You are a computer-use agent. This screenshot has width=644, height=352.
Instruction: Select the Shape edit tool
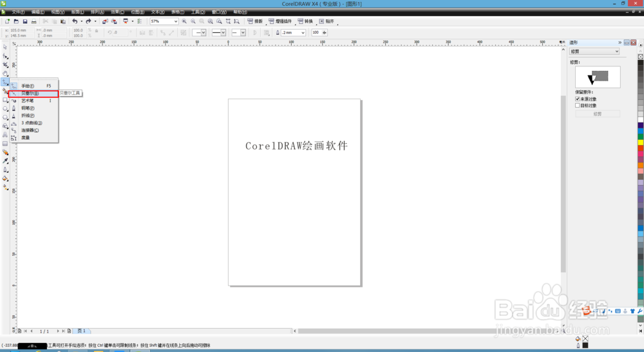tap(5, 56)
